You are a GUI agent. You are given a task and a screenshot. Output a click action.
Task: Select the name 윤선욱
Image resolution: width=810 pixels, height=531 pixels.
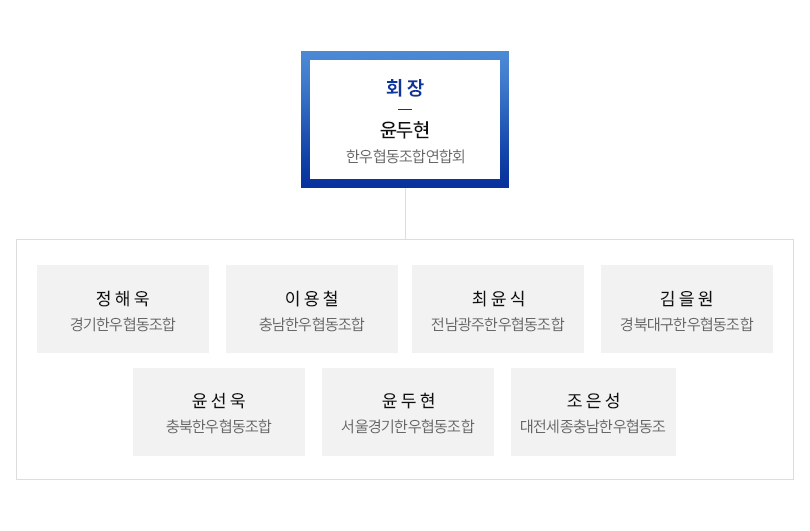tap(219, 400)
